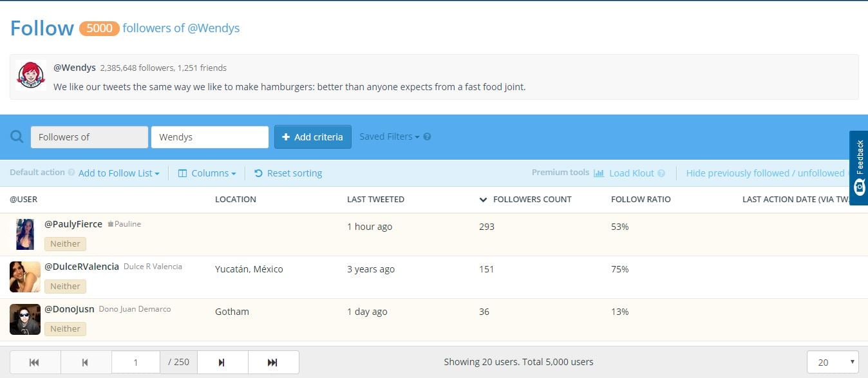Click the search magnifier icon
The height and width of the screenshot is (378, 868).
point(17,137)
